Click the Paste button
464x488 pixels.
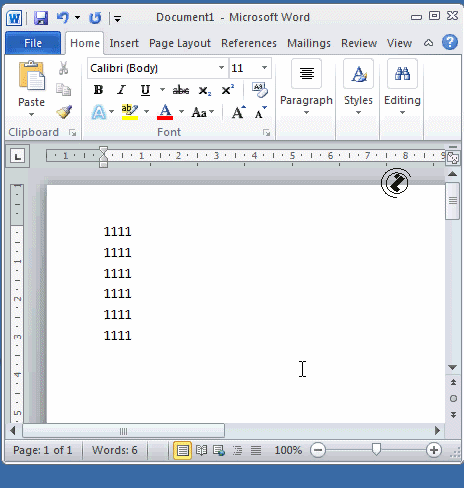pyautogui.click(x=31, y=88)
